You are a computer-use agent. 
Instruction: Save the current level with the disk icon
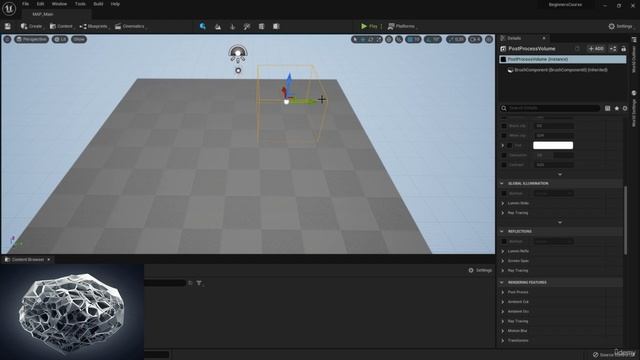8,27
